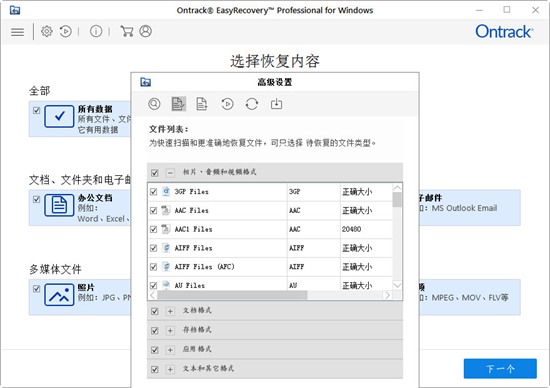Click the export/save icon in dialog toolbar
The width and height of the screenshot is (550, 388).
point(276,104)
